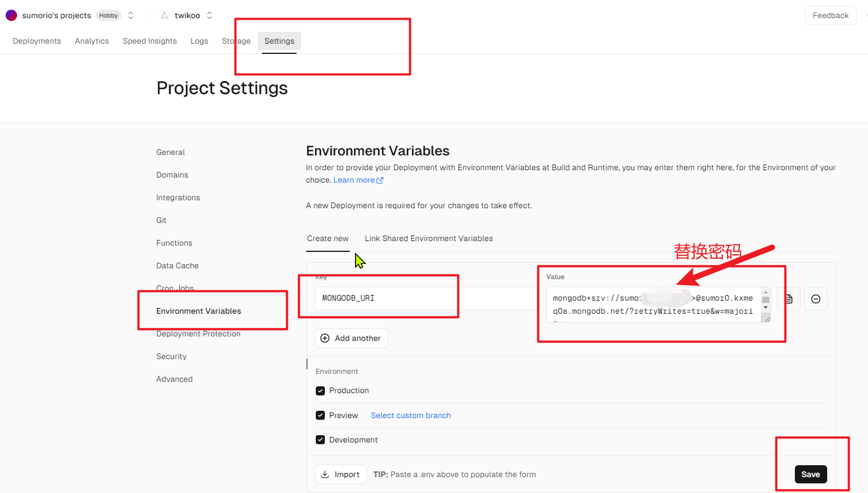Click the Save button
868x493 pixels.
point(811,474)
